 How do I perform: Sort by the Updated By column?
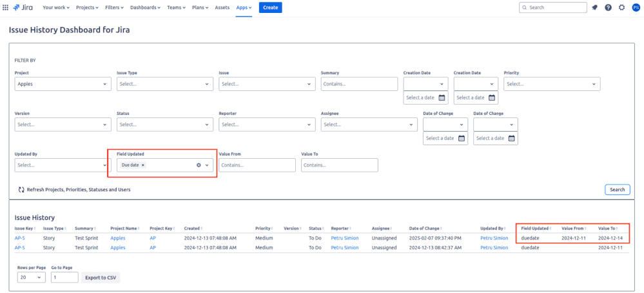[x=493, y=228]
